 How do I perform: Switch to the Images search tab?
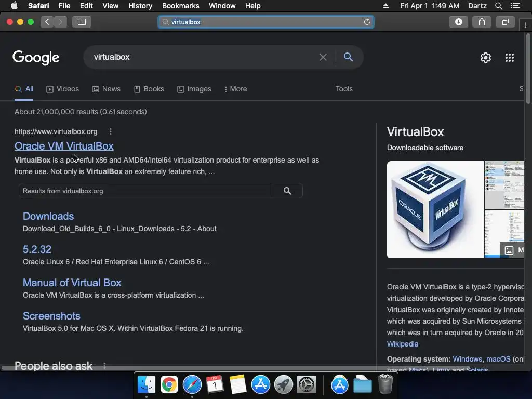tap(194, 89)
